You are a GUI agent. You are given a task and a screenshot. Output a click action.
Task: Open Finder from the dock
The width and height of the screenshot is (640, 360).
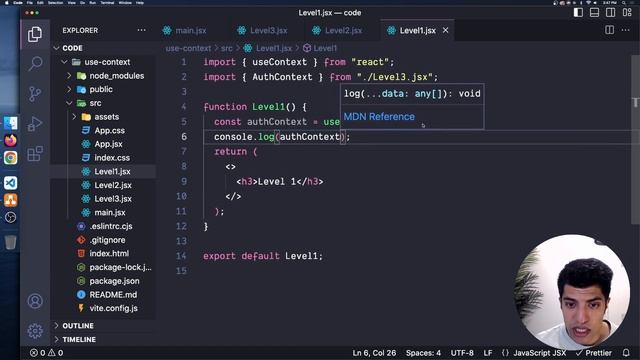[11, 123]
